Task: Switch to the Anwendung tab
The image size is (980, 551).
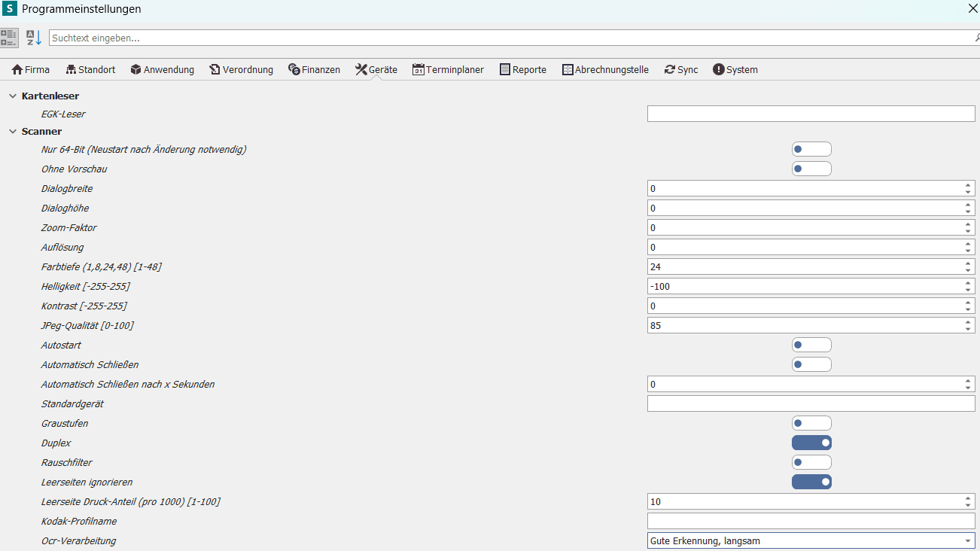Action: click(162, 69)
